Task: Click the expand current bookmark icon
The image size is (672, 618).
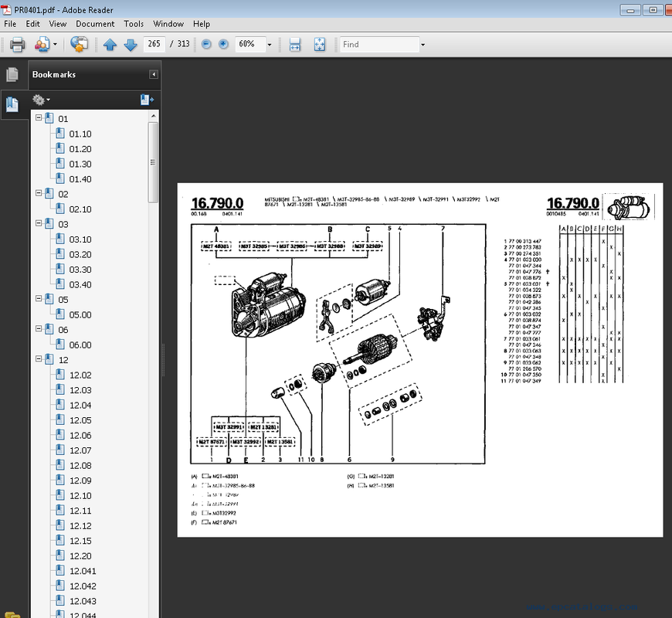Action: 147,100
